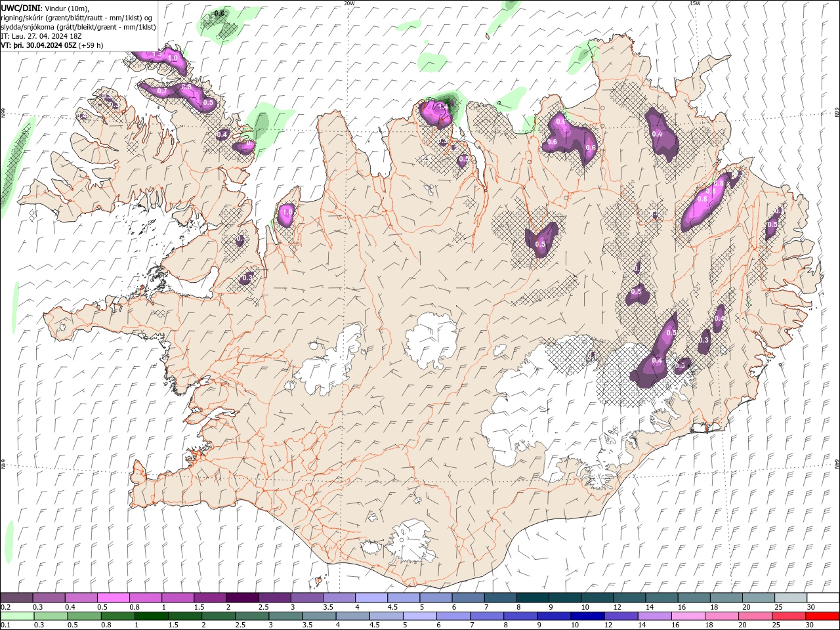Select the lavender 4 swatch in snow scale
Screen dimensions: 840x630
coord(370,598)
